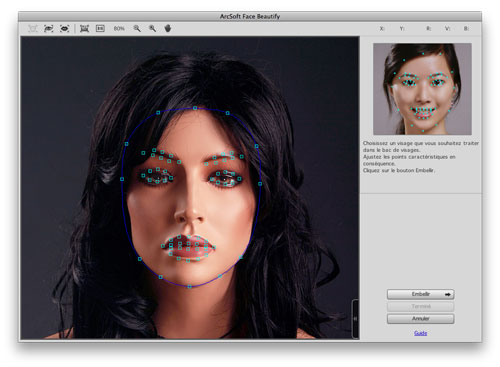The image size is (500, 367).
Task: Click the V: color value label
Action: pos(447,29)
